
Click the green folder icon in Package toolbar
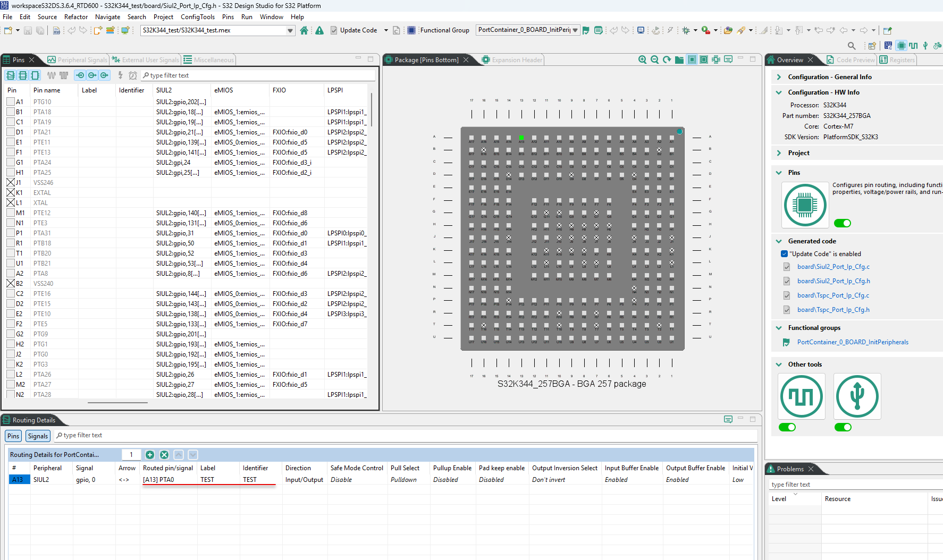click(x=679, y=60)
